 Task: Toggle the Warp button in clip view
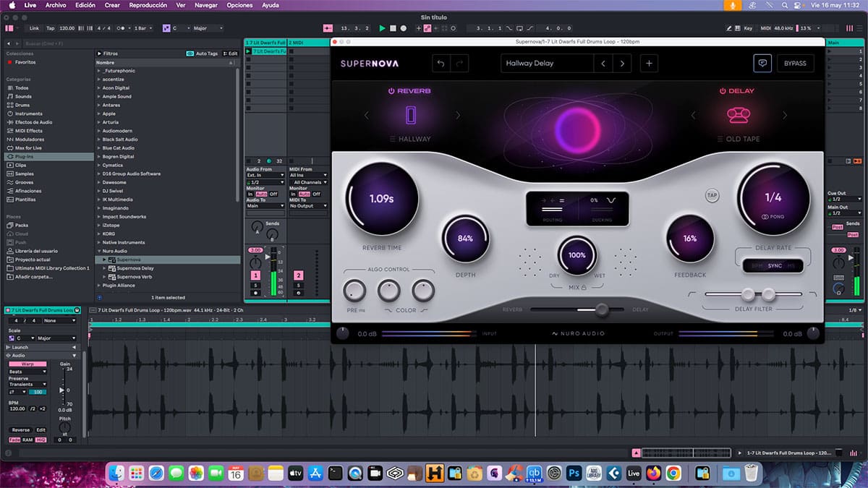click(26, 364)
